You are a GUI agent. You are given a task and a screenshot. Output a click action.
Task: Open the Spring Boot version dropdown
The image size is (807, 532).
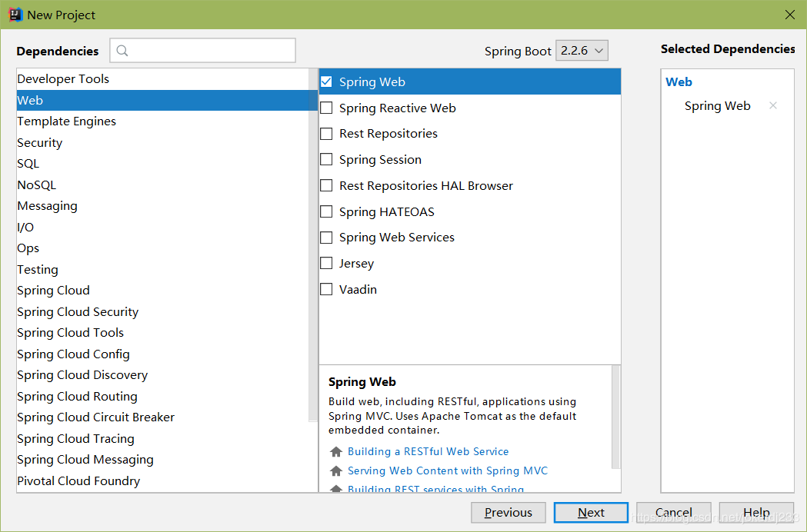coord(582,51)
